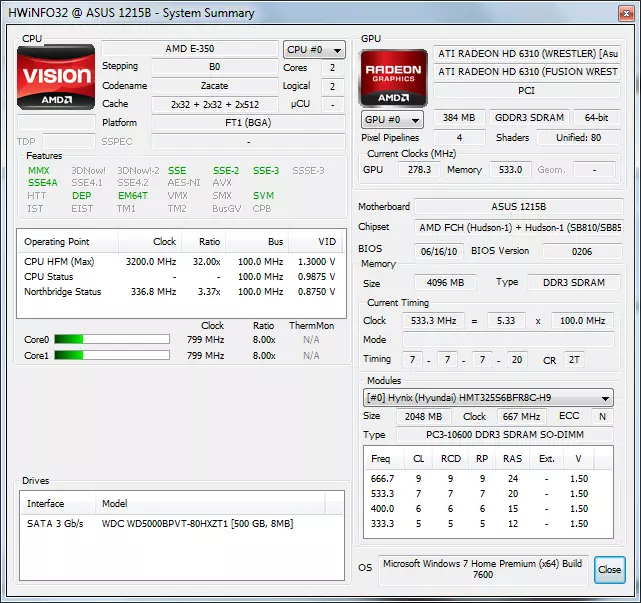Click the SVM feature flag
Viewport: 641px width, 603px height.
coord(263,195)
